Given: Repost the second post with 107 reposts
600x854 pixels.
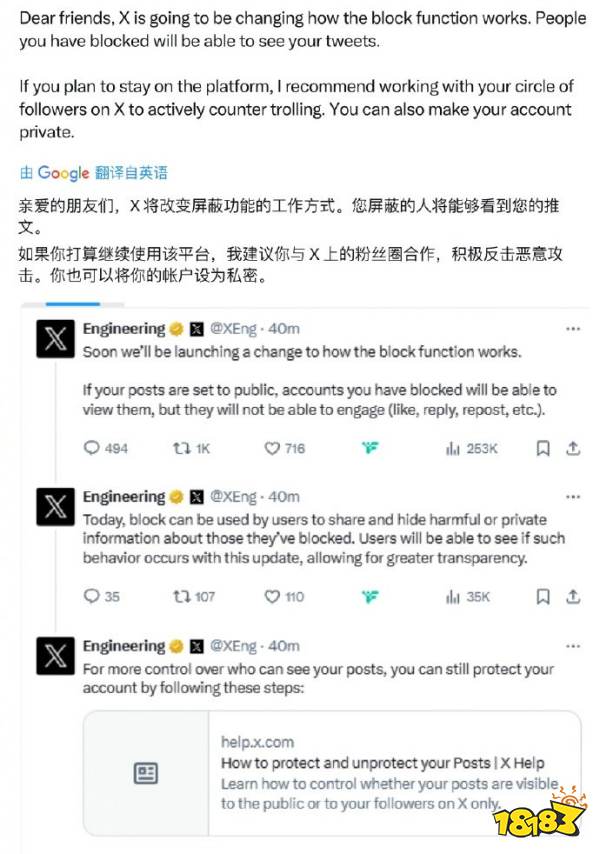Looking at the screenshot, I should tap(181, 596).
